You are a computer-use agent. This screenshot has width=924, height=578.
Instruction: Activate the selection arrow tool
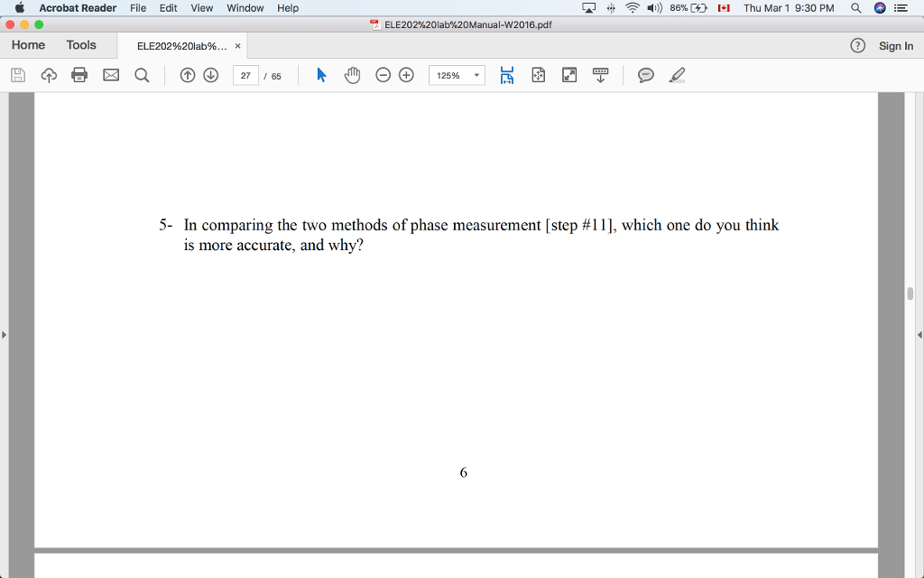point(320,75)
